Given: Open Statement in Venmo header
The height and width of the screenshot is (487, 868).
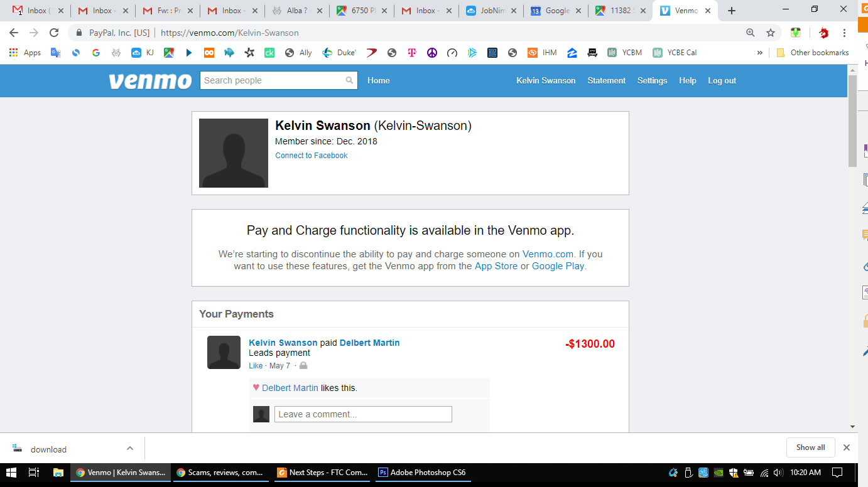Looking at the screenshot, I should point(607,80).
